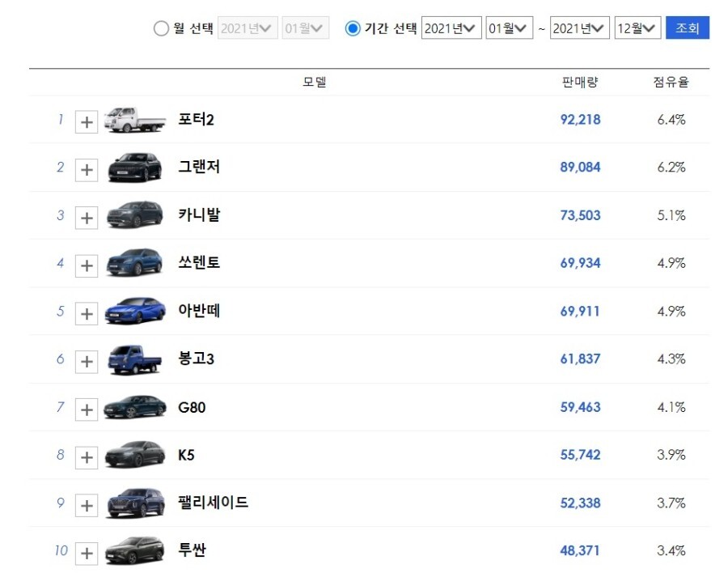The height and width of the screenshot is (573, 728).
Task: Click sales figure 52,338
Action: tap(580, 503)
